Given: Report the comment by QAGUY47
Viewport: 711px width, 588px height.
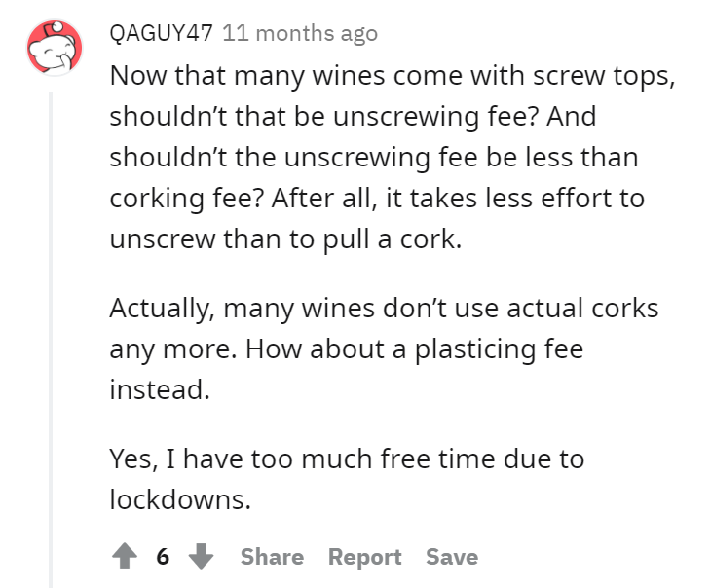Looking at the screenshot, I should (364, 557).
